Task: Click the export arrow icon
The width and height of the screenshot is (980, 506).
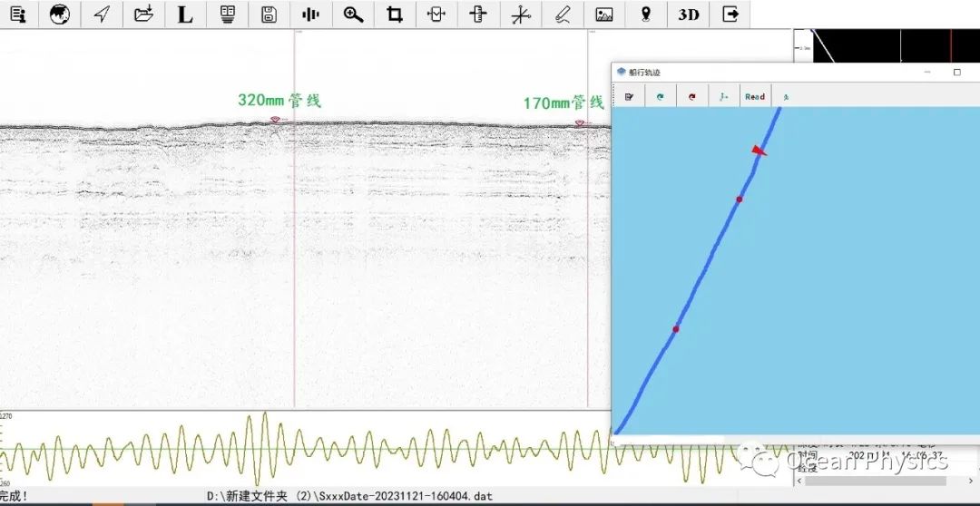Action: click(x=730, y=15)
